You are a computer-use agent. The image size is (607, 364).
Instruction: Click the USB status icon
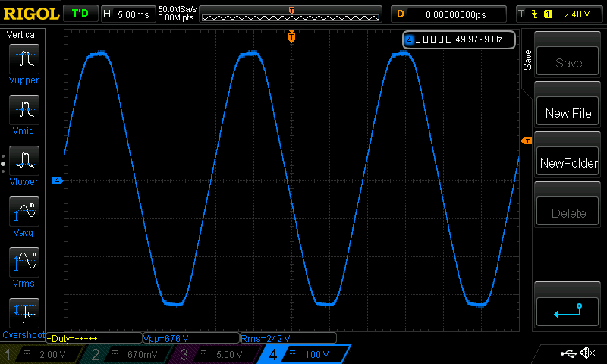pyautogui.click(x=568, y=353)
